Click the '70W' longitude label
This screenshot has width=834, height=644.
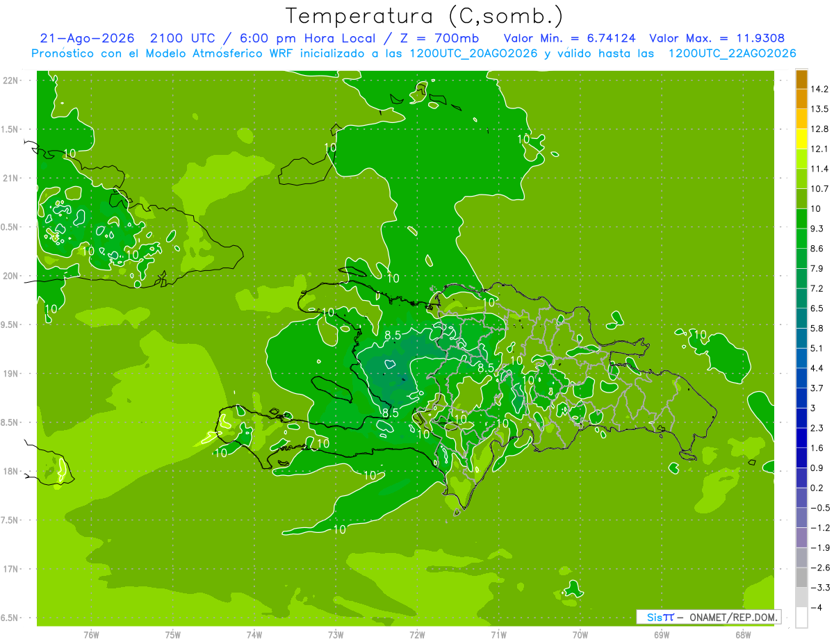(580, 634)
